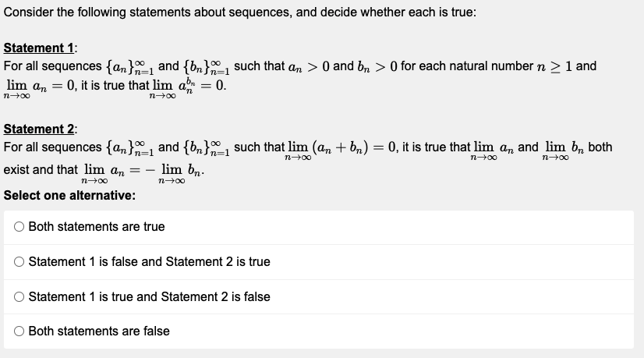This screenshot has height=358, width=644.
Task: Click the underlined 'Statement 1' heading
Action: (39, 48)
